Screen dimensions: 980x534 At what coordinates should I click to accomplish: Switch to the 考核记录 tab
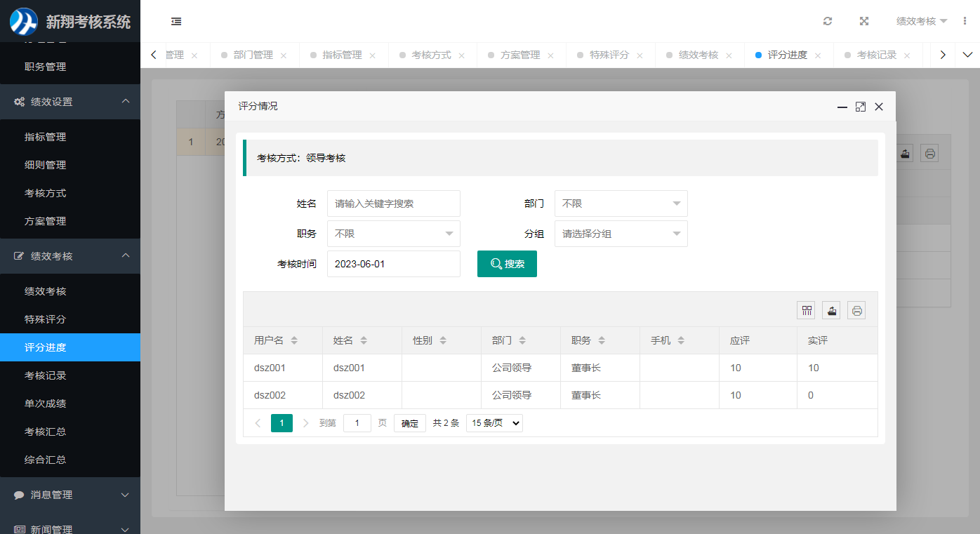tap(876, 55)
